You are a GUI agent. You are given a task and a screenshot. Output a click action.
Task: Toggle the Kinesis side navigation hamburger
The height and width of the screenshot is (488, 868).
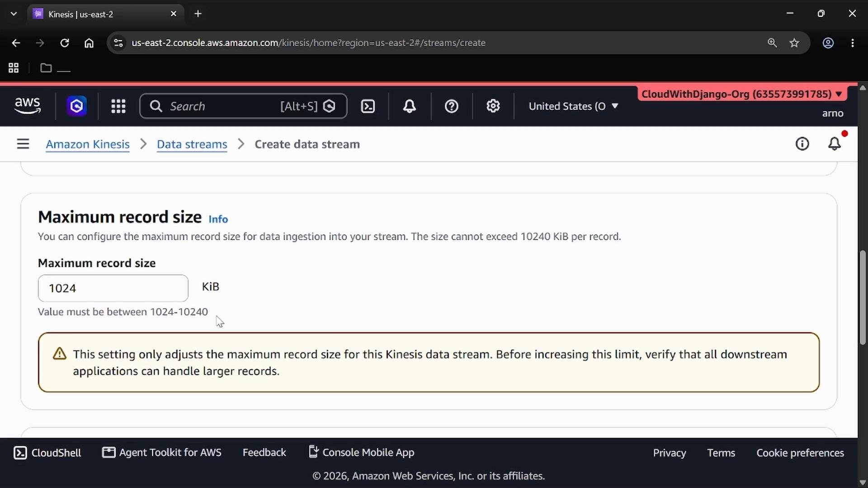[23, 144]
